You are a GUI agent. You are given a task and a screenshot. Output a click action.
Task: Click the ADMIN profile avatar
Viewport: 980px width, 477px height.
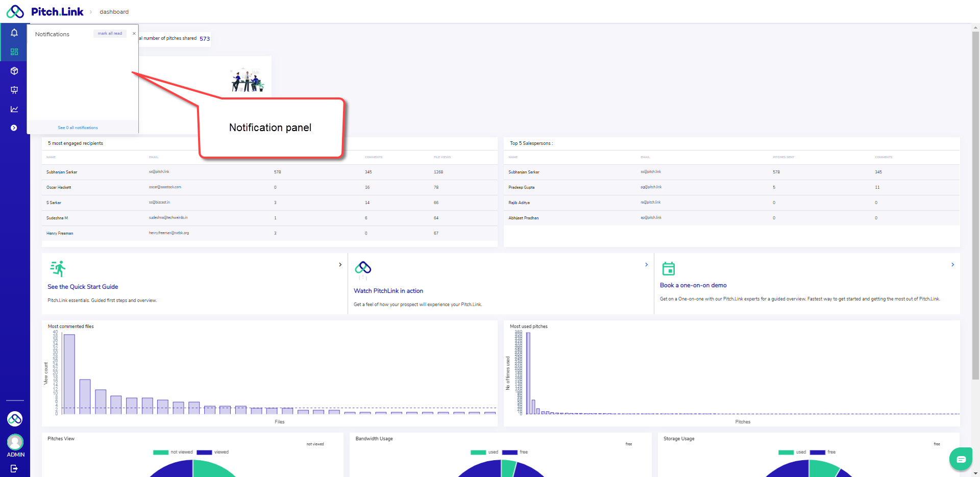coord(15,442)
